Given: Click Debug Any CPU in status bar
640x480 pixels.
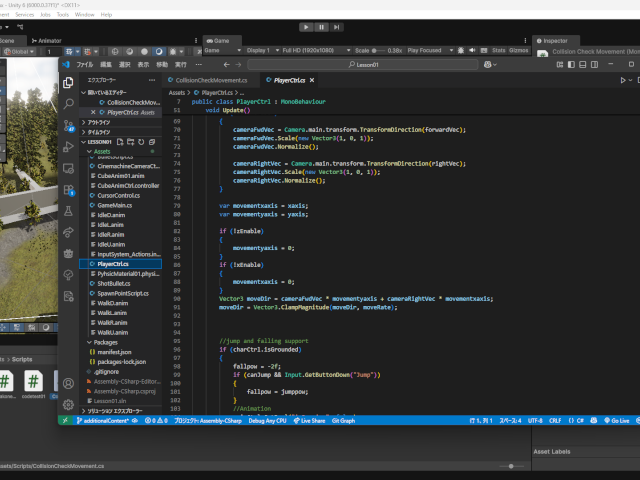Looking at the screenshot, I should click(x=267, y=421).
